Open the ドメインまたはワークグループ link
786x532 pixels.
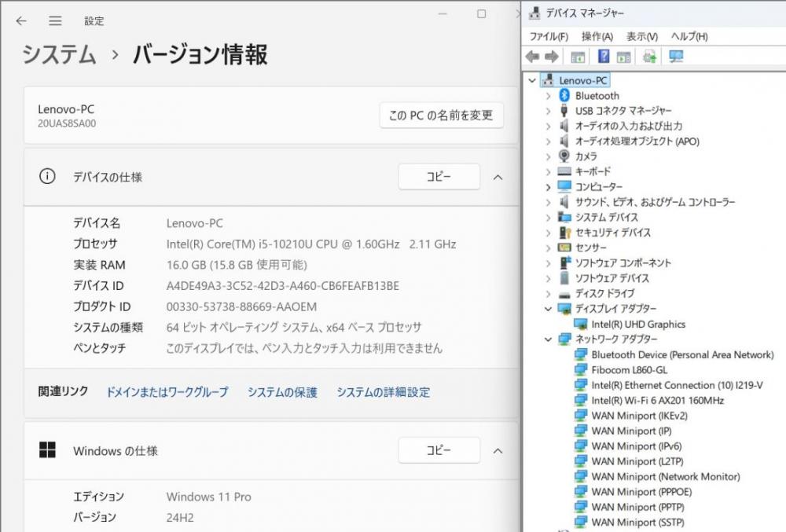coord(167,392)
